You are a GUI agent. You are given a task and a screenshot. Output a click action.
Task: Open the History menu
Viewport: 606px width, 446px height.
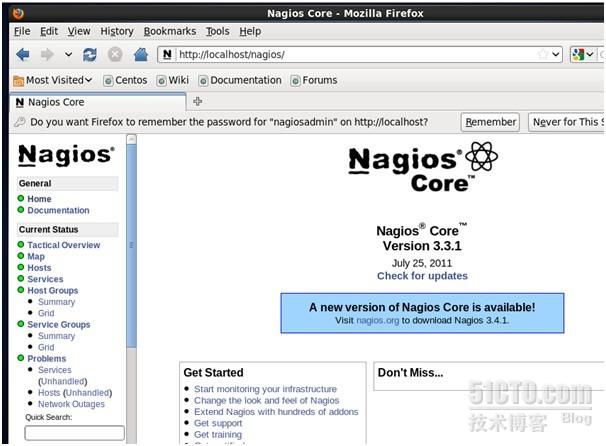[x=117, y=31]
